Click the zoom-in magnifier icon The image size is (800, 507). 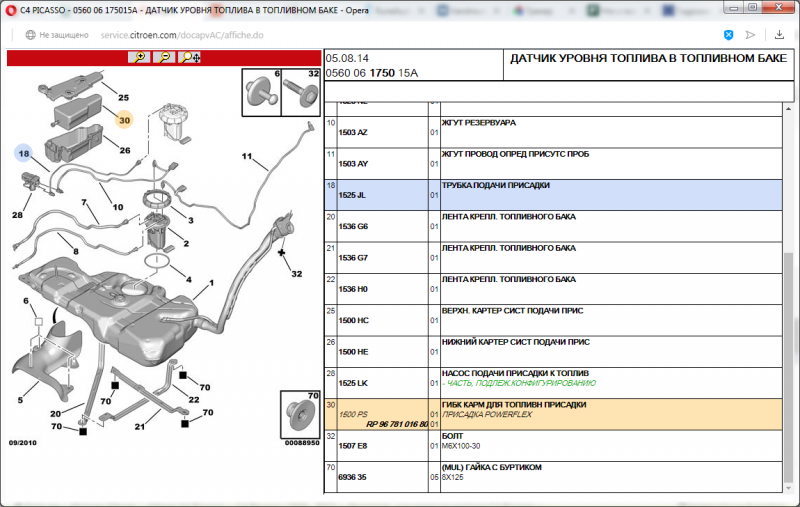(138, 57)
